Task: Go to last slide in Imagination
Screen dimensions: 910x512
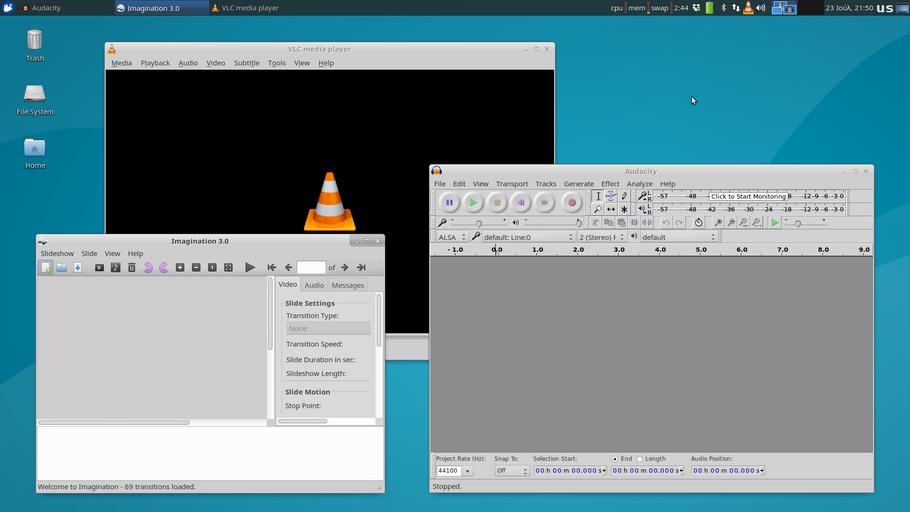Action: (x=361, y=267)
